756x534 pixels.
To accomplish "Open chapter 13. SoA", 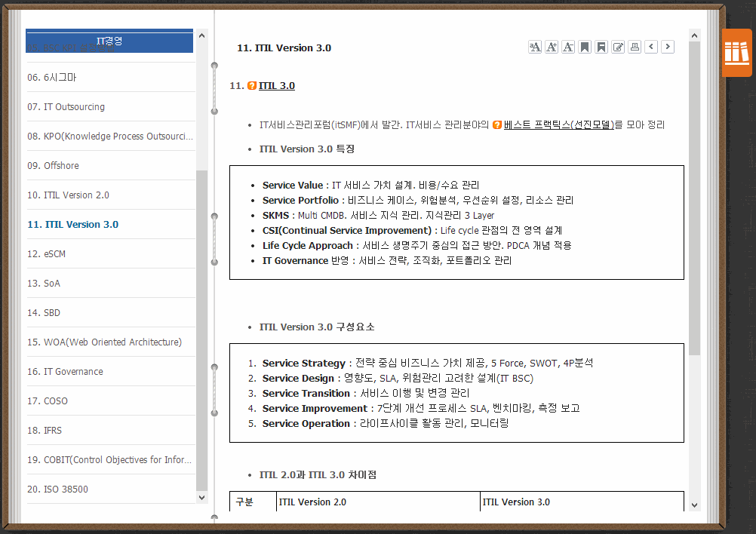I will point(111,283).
